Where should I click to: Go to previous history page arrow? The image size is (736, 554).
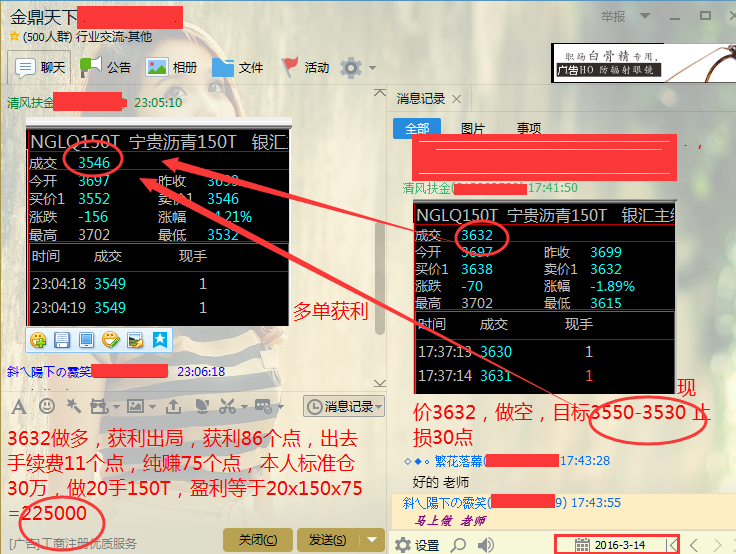[694, 545]
